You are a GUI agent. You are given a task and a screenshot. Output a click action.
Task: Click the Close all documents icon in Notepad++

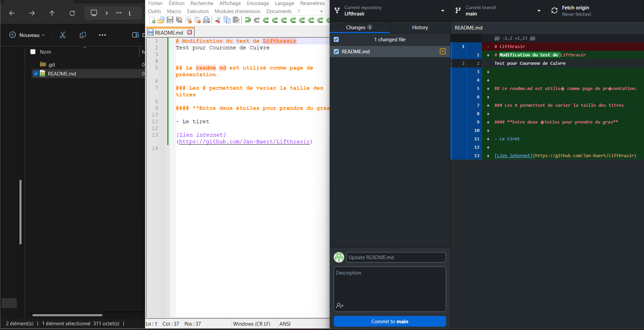pos(197,20)
